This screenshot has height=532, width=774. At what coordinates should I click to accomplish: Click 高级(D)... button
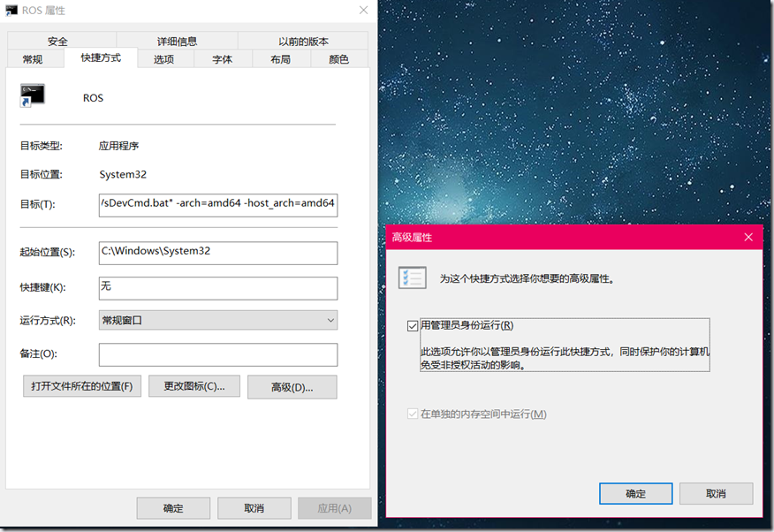tap(292, 387)
